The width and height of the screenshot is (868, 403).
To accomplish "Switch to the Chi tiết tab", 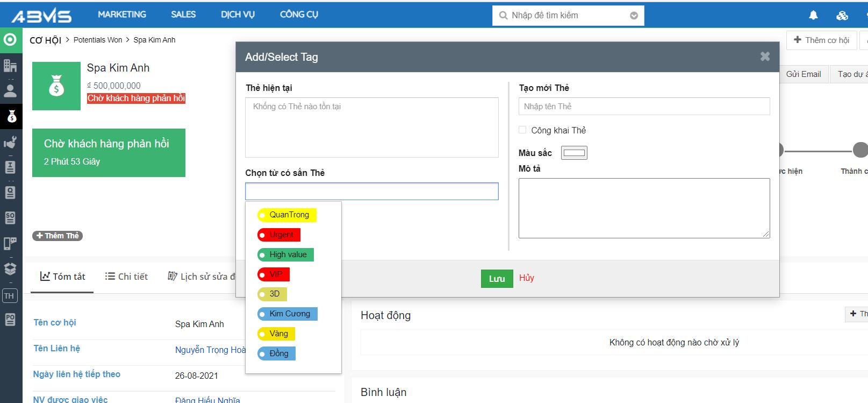I will click(126, 277).
